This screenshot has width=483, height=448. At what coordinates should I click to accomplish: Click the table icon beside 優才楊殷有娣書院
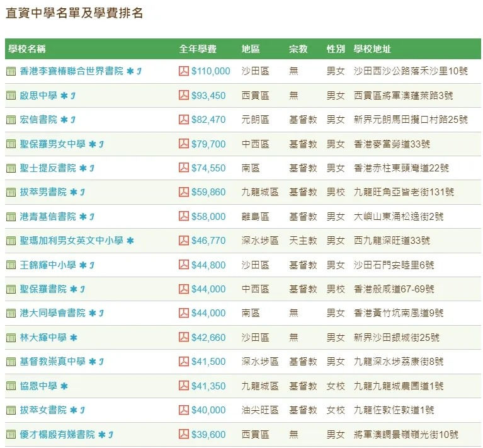pyautogui.click(x=11, y=434)
